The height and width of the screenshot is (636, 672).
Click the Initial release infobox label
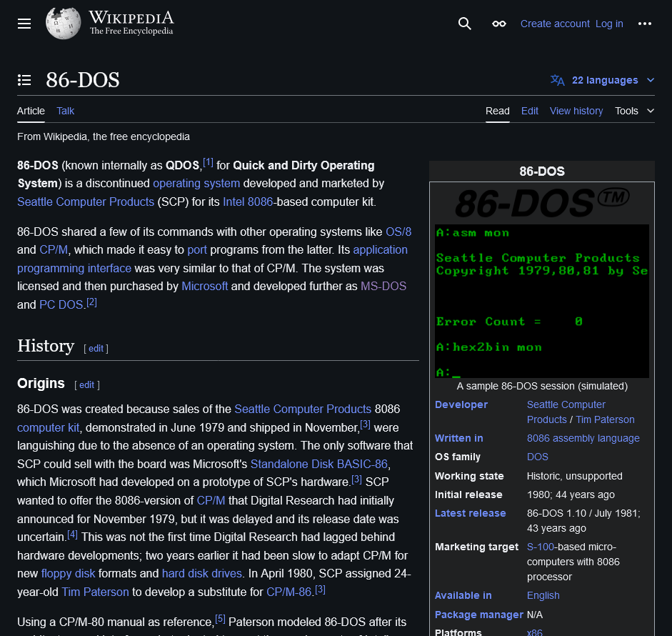pos(468,495)
